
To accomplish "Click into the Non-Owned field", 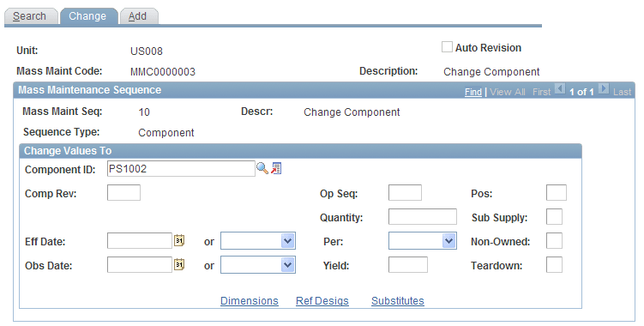I will (554, 241).
